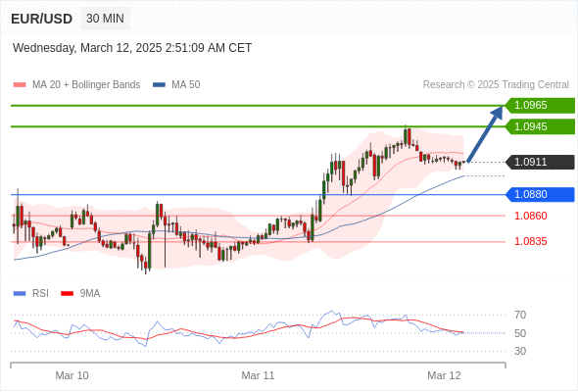This screenshot has height=392, width=578.
Task: Click the blue RSI legend swatch
Action: 20,294
